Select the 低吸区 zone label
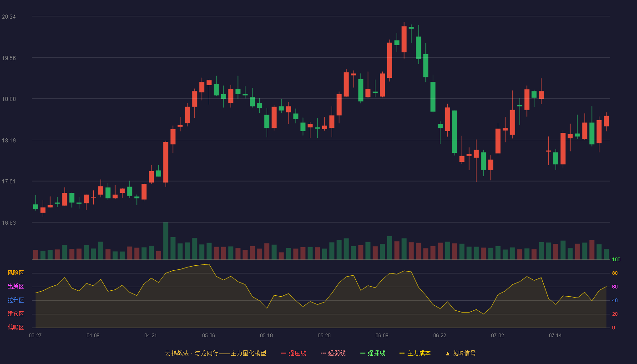Screen dimensions: 637x364 [15, 327]
